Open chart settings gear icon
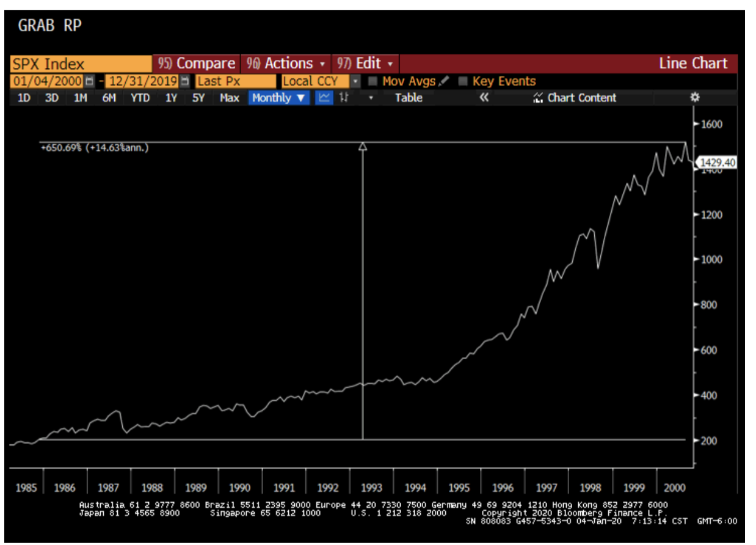This screenshot has width=756, height=545. (x=694, y=98)
